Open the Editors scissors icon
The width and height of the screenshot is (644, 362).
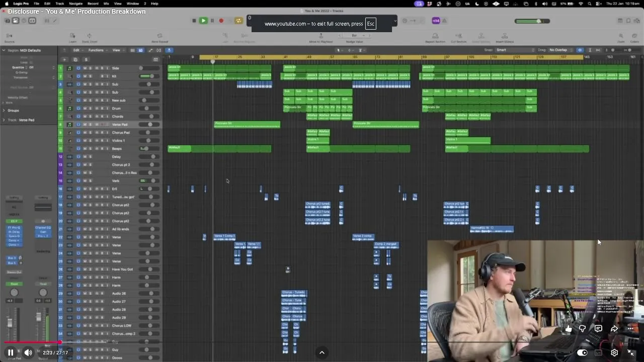(x=55, y=21)
